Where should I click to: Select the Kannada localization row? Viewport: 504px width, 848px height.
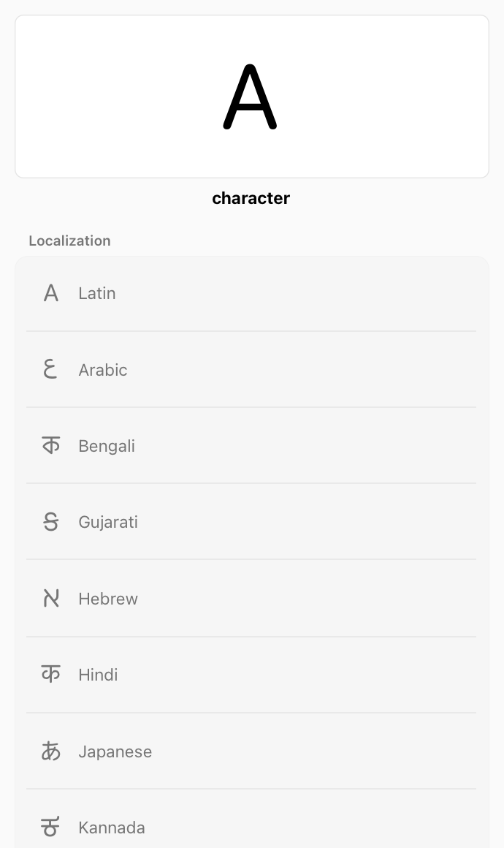tap(251, 827)
